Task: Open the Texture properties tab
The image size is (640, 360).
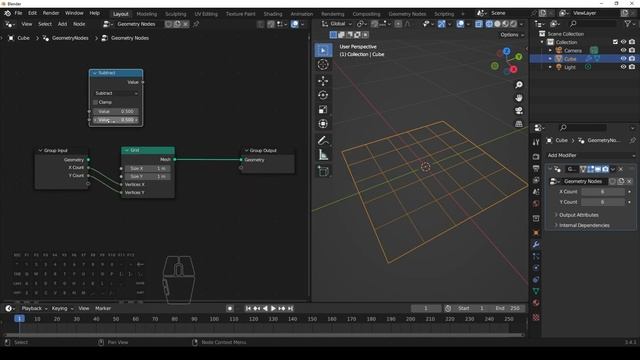Action: (536, 317)
